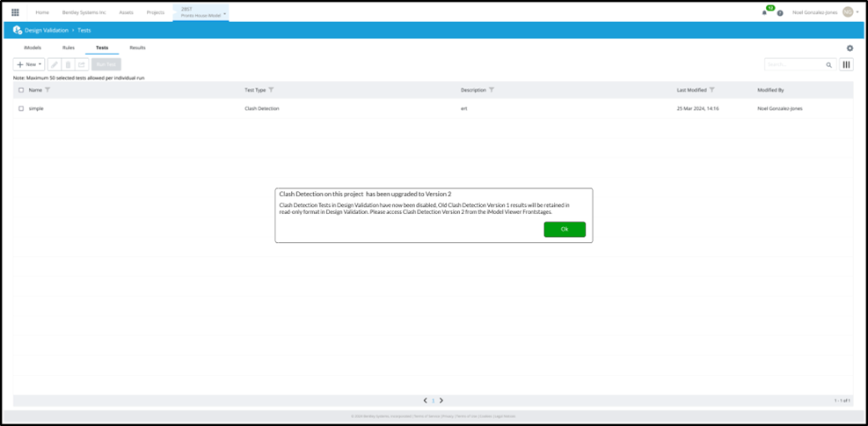Switch to the Results tab
Screen dimensions: 868x426
(138, 48)
